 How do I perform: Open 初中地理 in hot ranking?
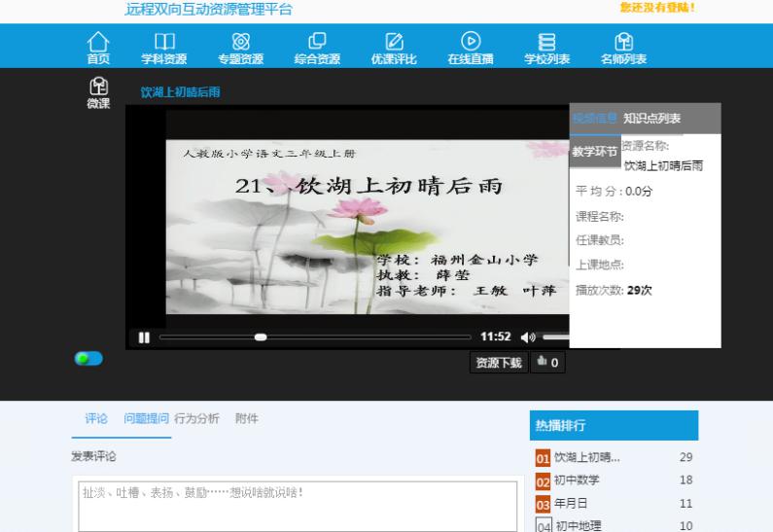(579, 525)
